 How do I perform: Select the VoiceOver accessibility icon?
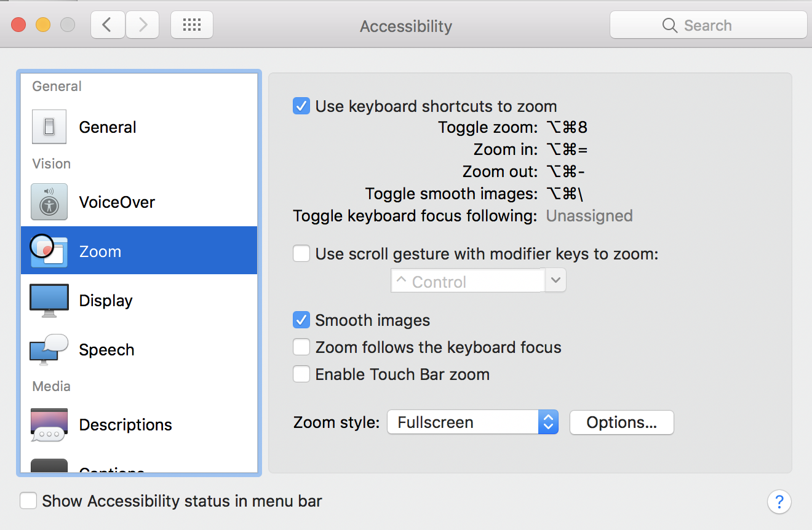click(x=49, y=202)
